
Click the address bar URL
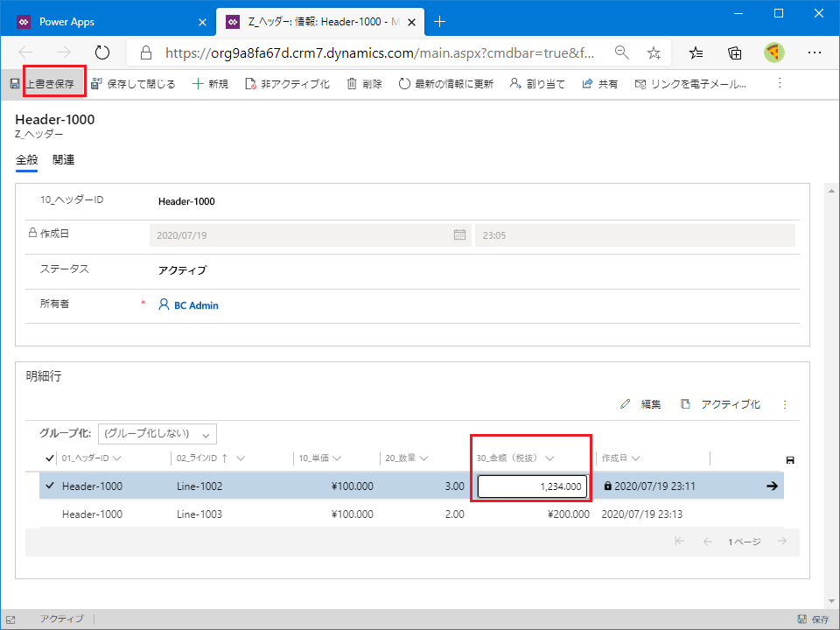pos(379,53)
